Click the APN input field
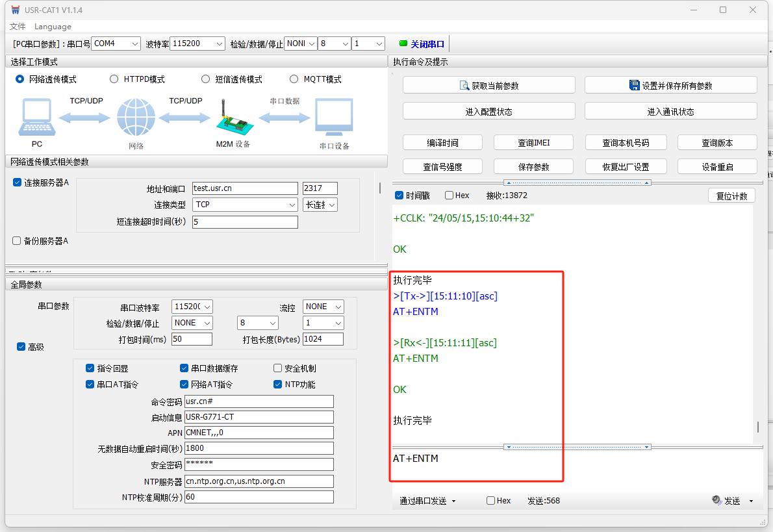Image resolution: width=773 pixels, height=532 pixels. [x=259, y=433]
